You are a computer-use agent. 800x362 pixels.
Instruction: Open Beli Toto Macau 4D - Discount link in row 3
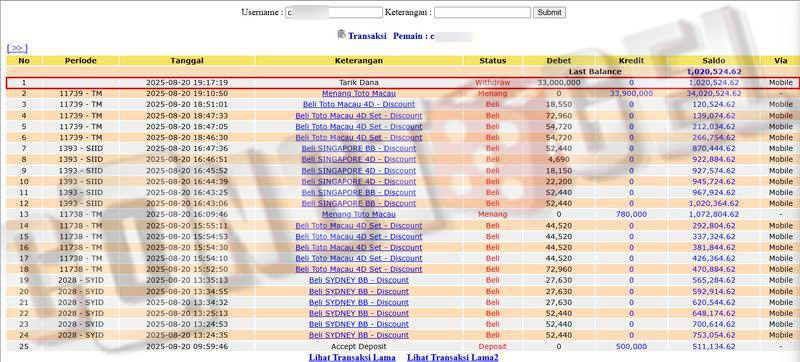[359, 105]
